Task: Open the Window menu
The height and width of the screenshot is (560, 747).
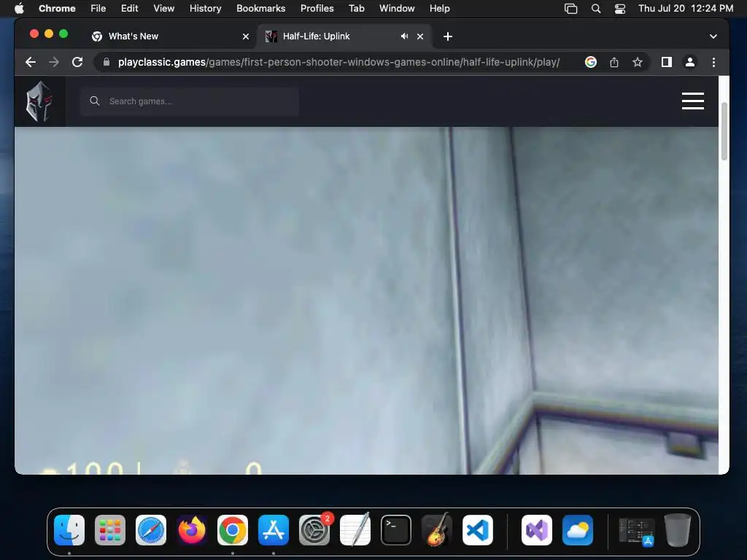Action: pyautogui.click(x=397, y=8)
